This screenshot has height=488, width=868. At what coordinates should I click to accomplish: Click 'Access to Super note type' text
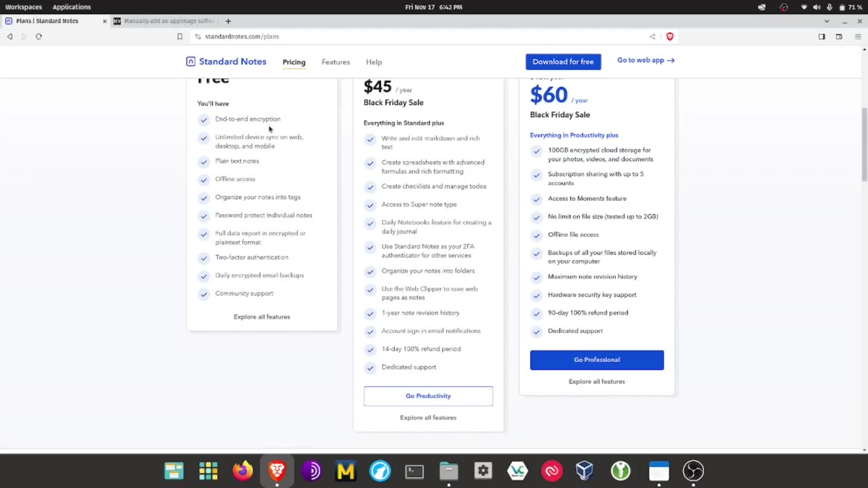[419, 205]
